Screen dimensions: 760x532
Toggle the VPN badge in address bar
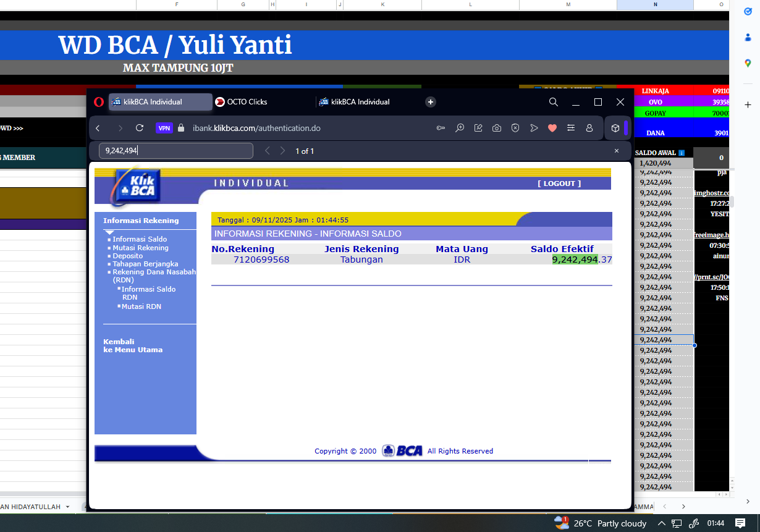164,128
